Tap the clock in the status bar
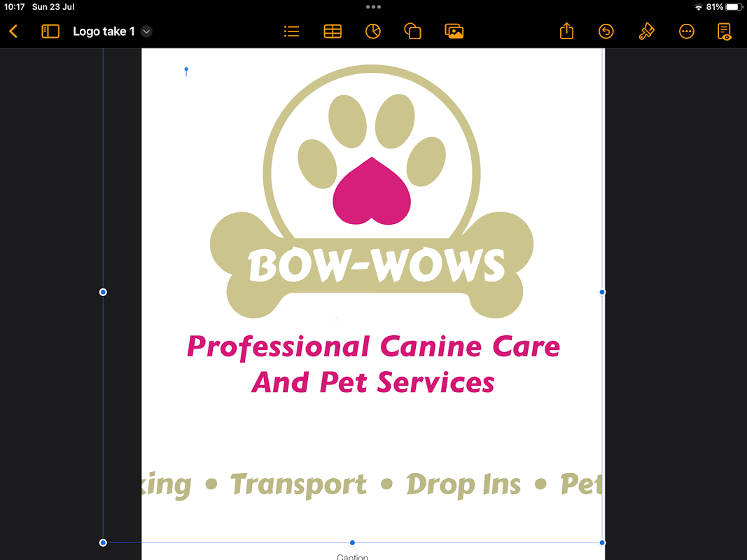The image size is (747, 560). 14,7
